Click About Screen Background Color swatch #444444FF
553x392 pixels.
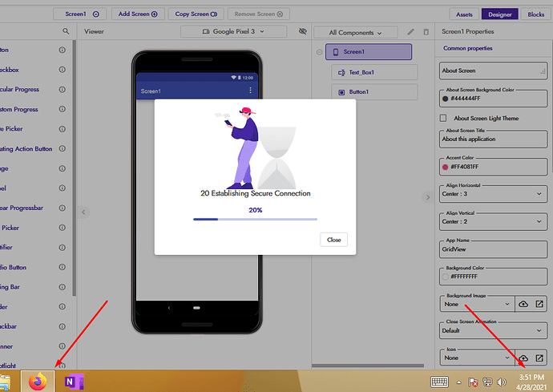(x=445, y=99)
